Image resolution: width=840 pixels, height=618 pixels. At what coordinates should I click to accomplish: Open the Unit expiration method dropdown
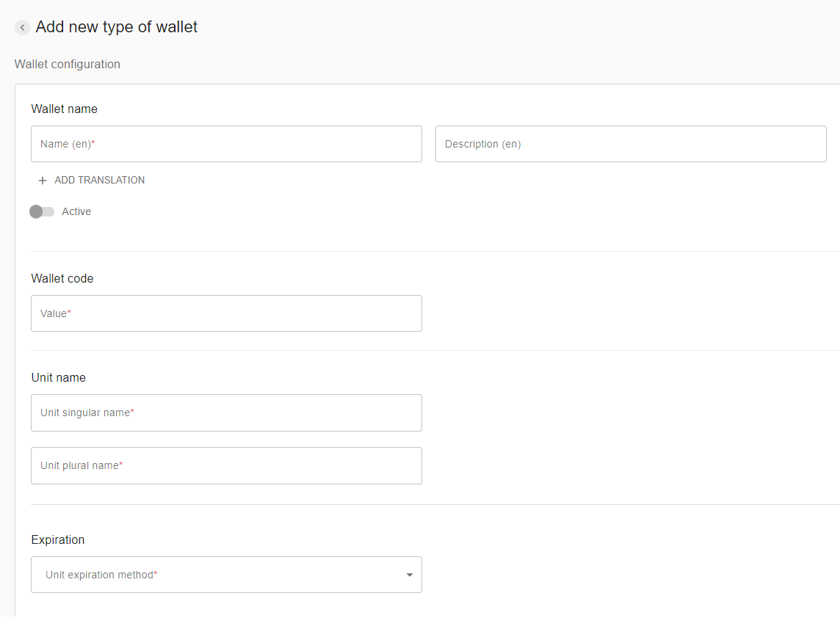[x=226, y=575]
